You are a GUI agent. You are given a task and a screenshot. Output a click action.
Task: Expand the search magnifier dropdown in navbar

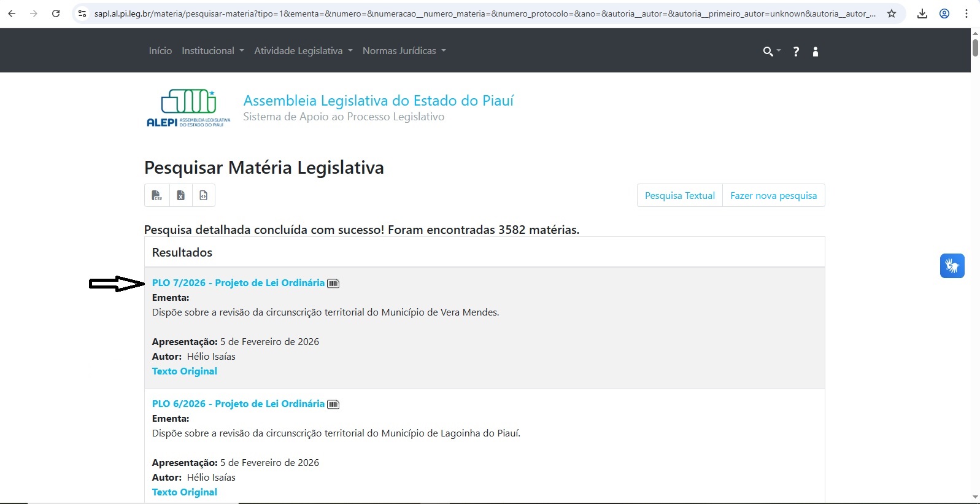coord(771,52)
